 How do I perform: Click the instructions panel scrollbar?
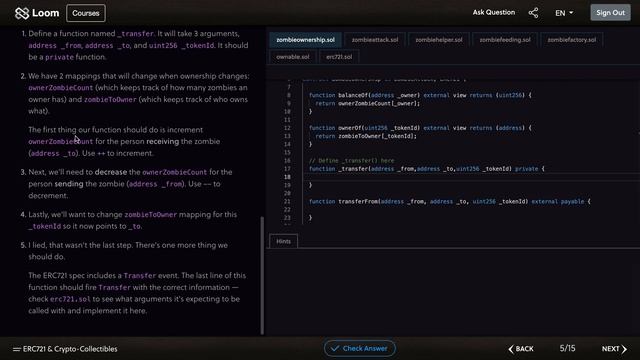tap(262, 276)
